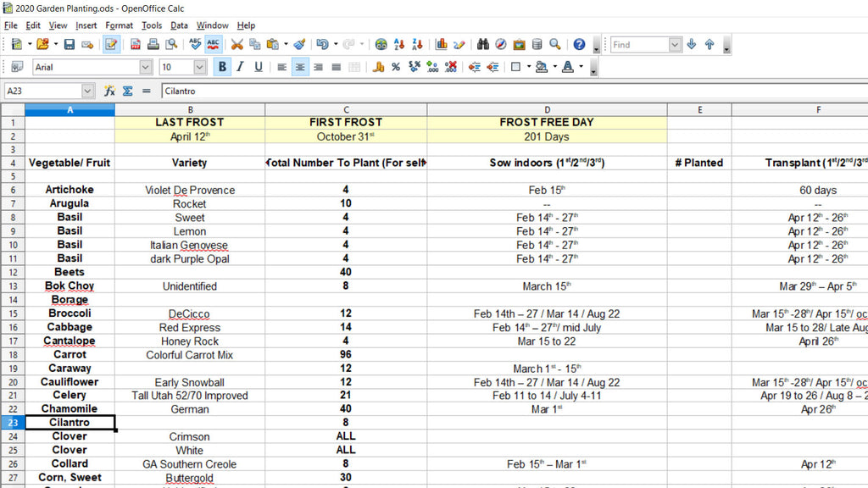Select the Format Paintbrush icon
Screen dimensions: 868x488
click(x=299, y=44)
